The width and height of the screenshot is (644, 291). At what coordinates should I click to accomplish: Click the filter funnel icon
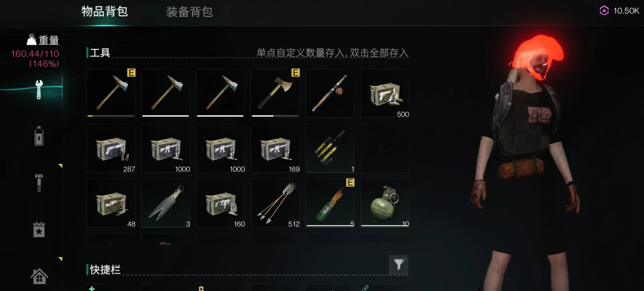398,264
